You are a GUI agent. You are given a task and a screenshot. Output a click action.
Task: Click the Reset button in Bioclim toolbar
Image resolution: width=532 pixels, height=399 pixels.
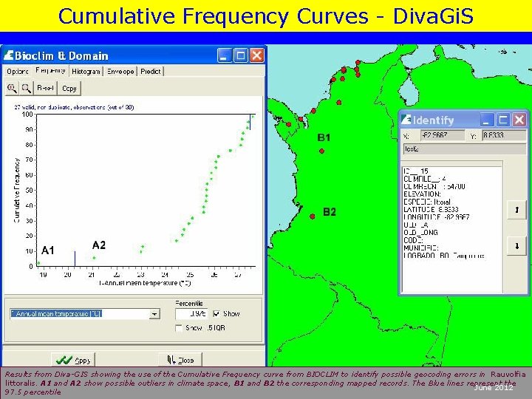pyautogui.click(x=46, y=88)
